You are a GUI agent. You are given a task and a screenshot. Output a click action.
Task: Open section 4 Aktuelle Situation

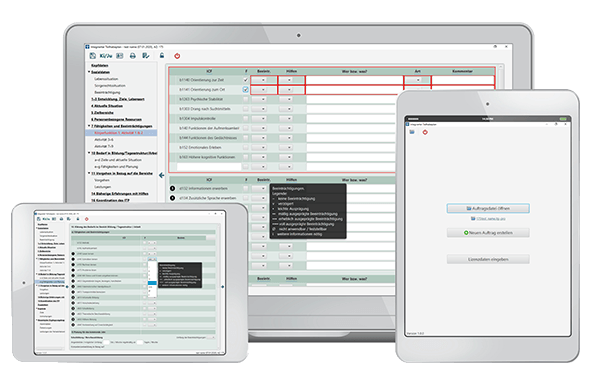pyautogui.click(x=107, y=106)
